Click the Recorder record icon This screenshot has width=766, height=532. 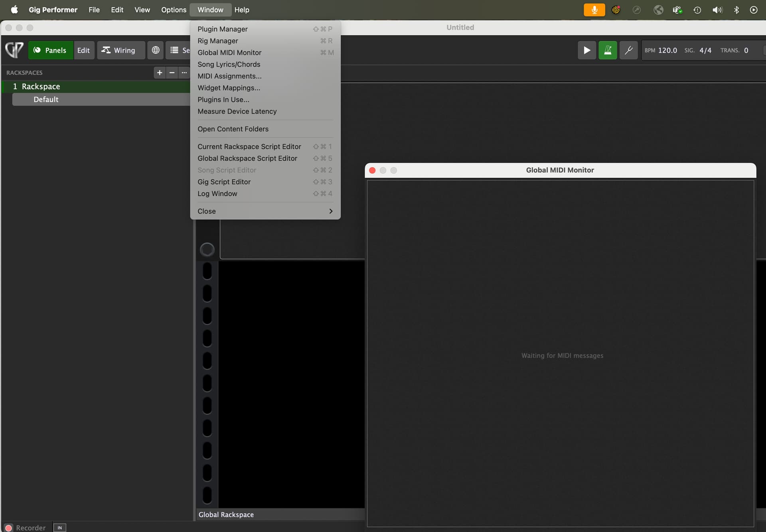(9, 528)
